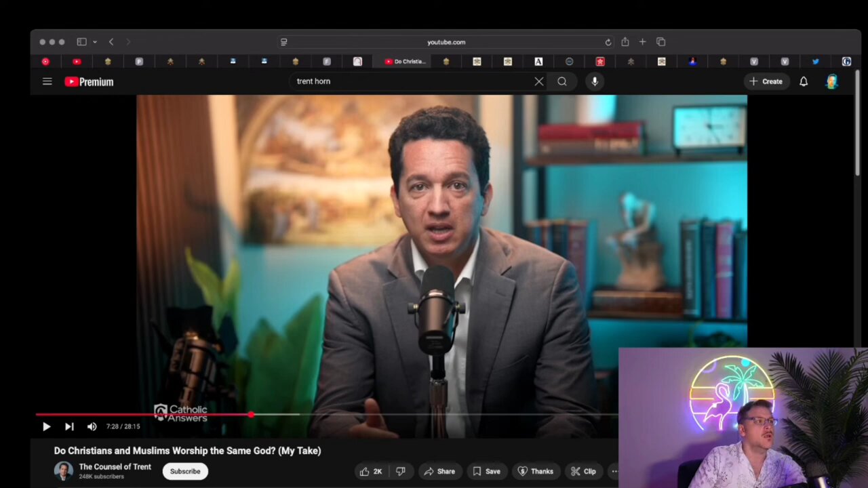This screenshot has width=868, height=488.
Task: Open more actions ellipsis beside Clip
Action: click(614, 471)
